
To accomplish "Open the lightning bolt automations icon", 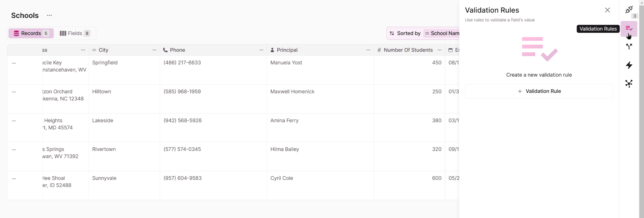I will (629, 65).
